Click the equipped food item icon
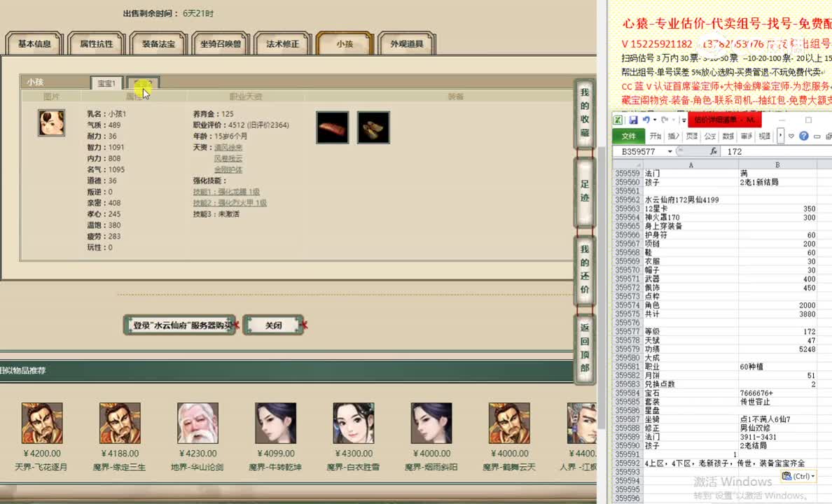Image resolution: width=832 pixels, height=504 pixels. pyautogui.click(x=332, y=127)
